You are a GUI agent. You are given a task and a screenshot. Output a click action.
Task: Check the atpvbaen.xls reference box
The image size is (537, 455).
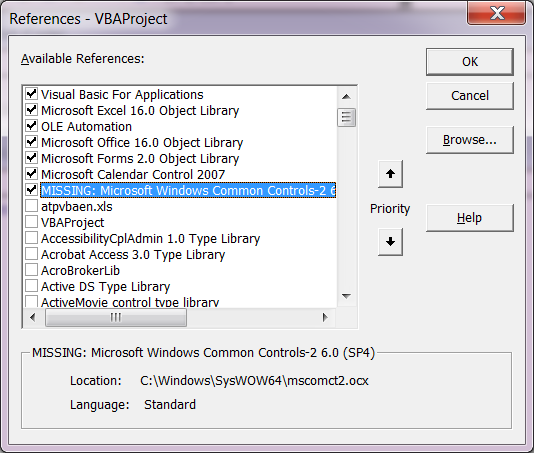[x=32, y=206]
